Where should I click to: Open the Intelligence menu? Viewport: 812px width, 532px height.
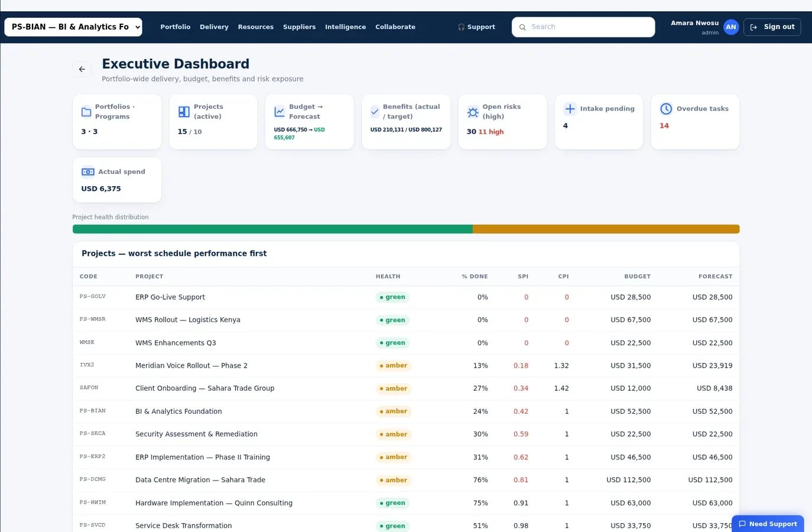(345, 27)
